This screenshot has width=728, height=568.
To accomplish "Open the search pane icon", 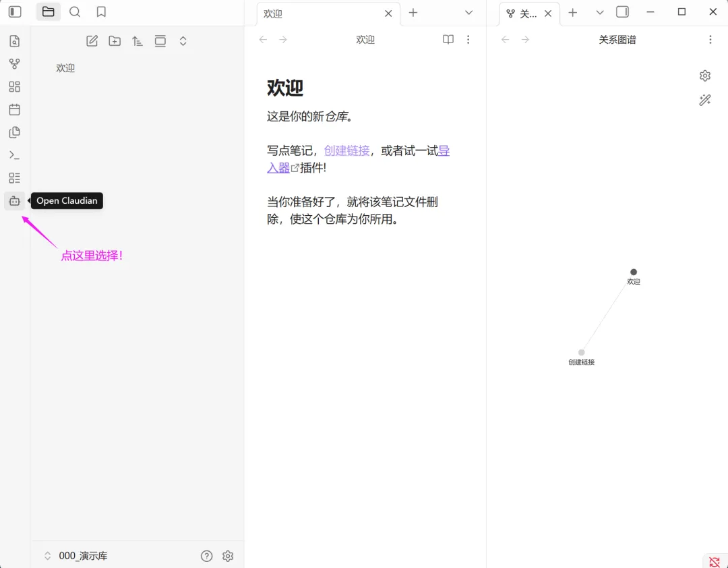I will point(75,11).
